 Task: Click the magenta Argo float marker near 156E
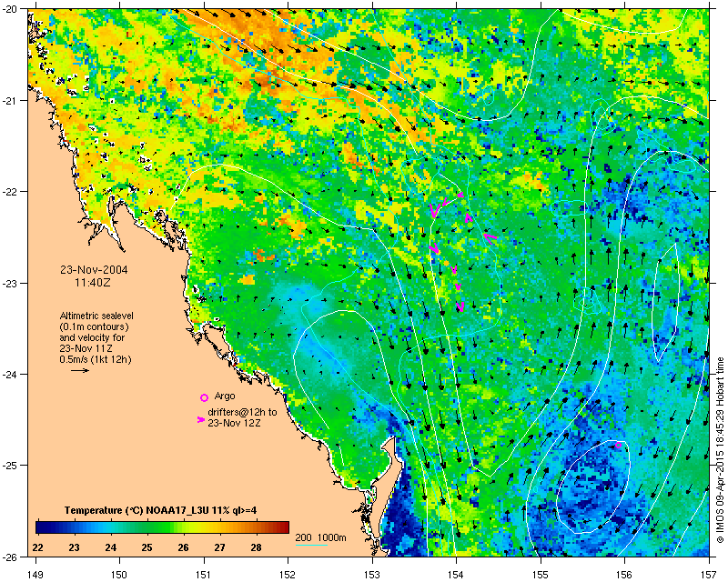[618, 445]
